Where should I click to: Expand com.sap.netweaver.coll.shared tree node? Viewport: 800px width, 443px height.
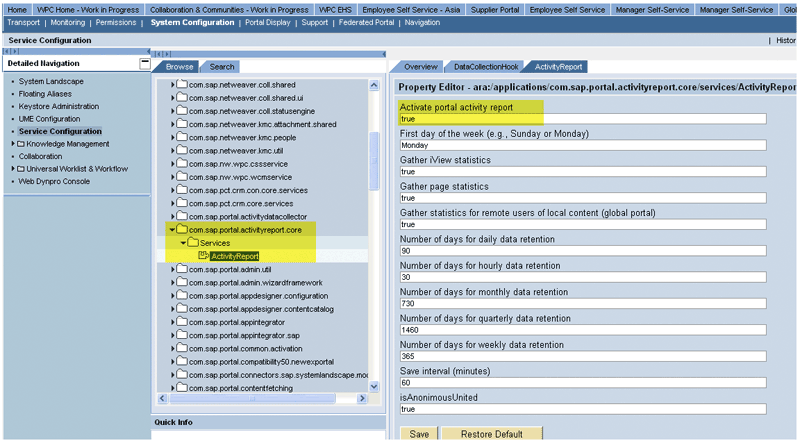pos(172,85)
